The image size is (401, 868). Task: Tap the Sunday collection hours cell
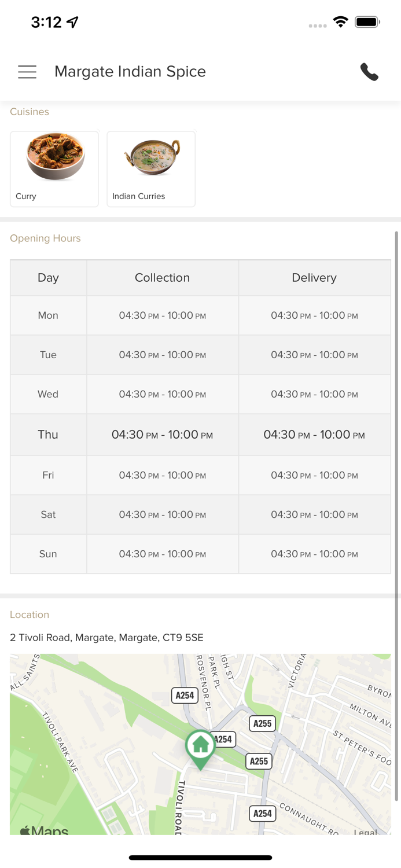[x=162, y=554]
